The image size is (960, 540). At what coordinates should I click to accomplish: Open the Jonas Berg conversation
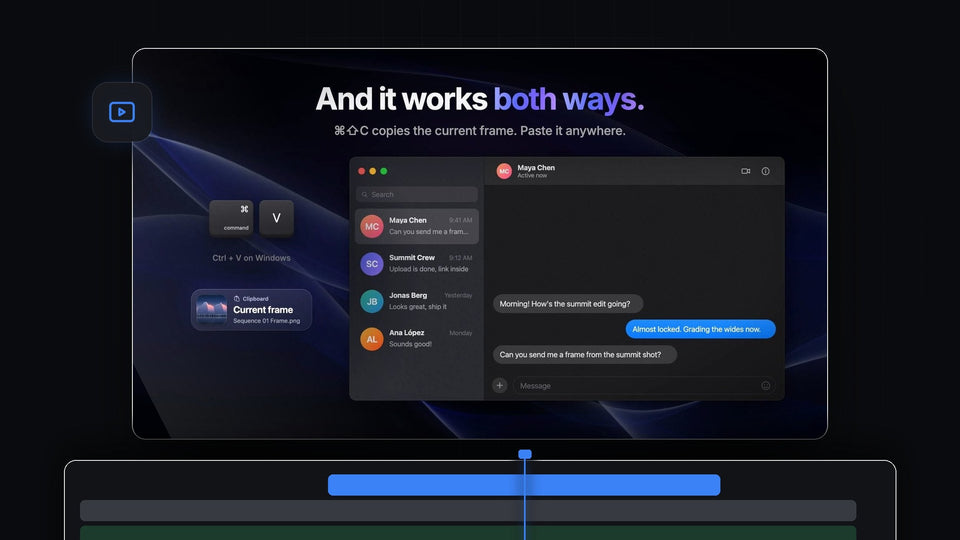click(416, 301)
